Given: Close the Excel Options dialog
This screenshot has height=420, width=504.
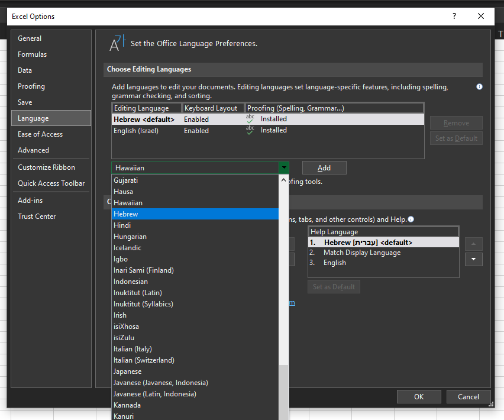Looking at the screenshot, I should (x=481, y=16).
